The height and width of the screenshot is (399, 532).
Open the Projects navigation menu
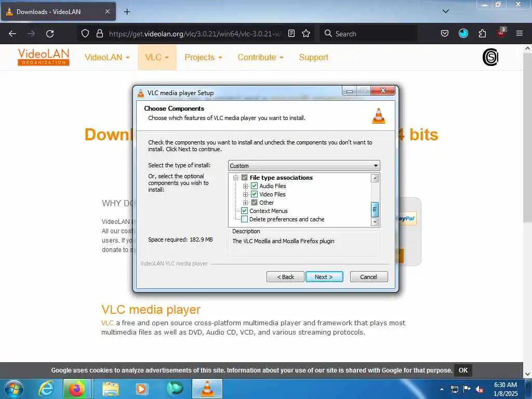tap(203, 57)
